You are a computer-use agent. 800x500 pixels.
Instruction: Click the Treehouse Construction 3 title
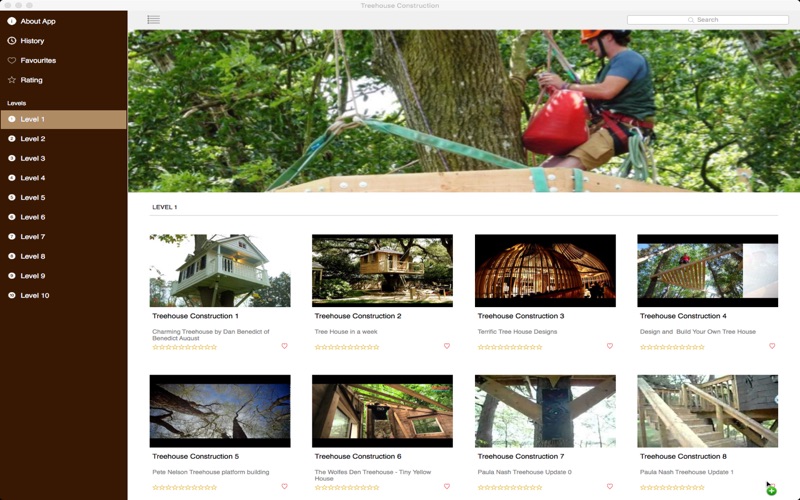(521, 316)
